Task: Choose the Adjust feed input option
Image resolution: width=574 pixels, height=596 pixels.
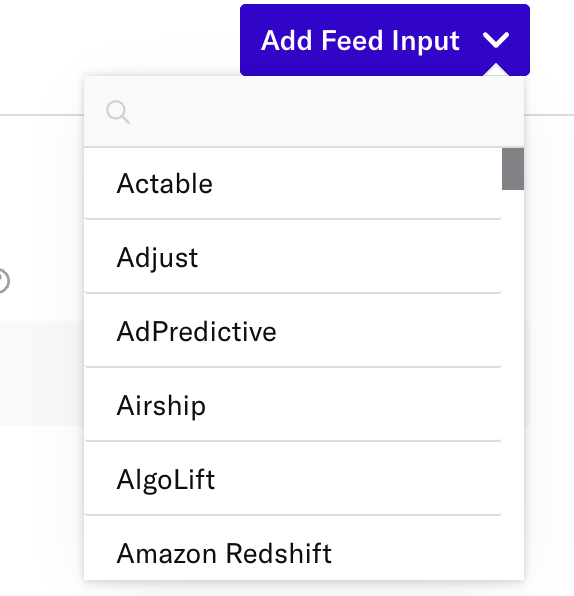Action: (x=293, y=257)
